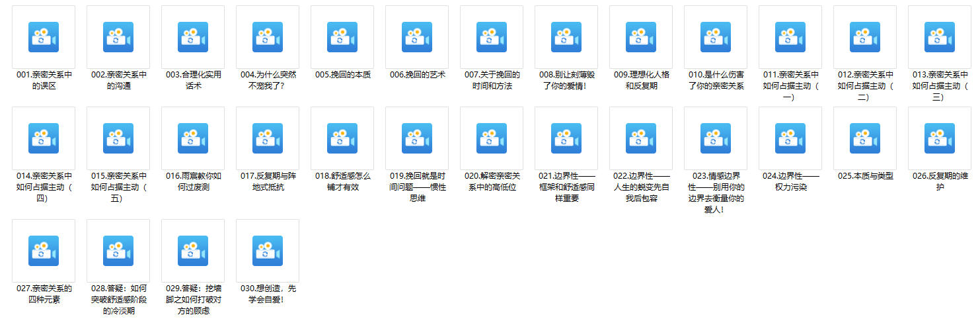This screenshot has height=319, width=980.
Task: Select thumbnail of 019.挽回就是时间问题——惯性思维
Action: click(417, 138)
